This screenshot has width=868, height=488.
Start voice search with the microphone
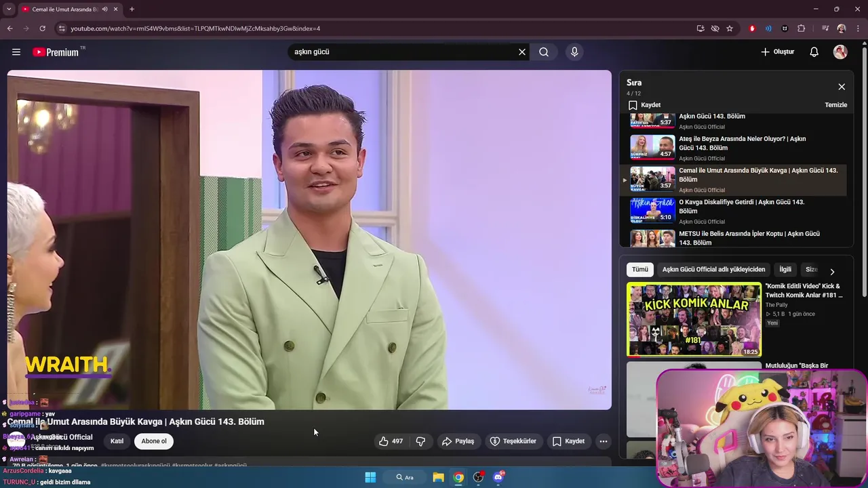574,52
